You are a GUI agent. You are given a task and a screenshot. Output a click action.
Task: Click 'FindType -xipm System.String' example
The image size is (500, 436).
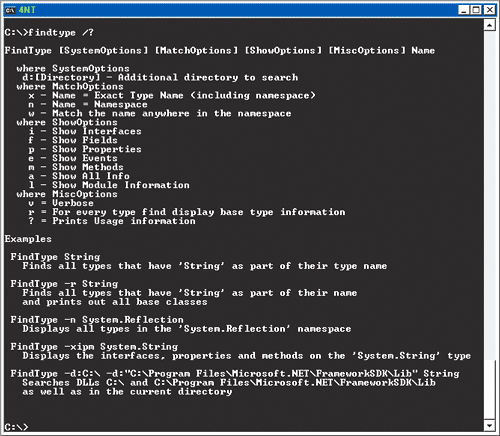tap(94, 347)
